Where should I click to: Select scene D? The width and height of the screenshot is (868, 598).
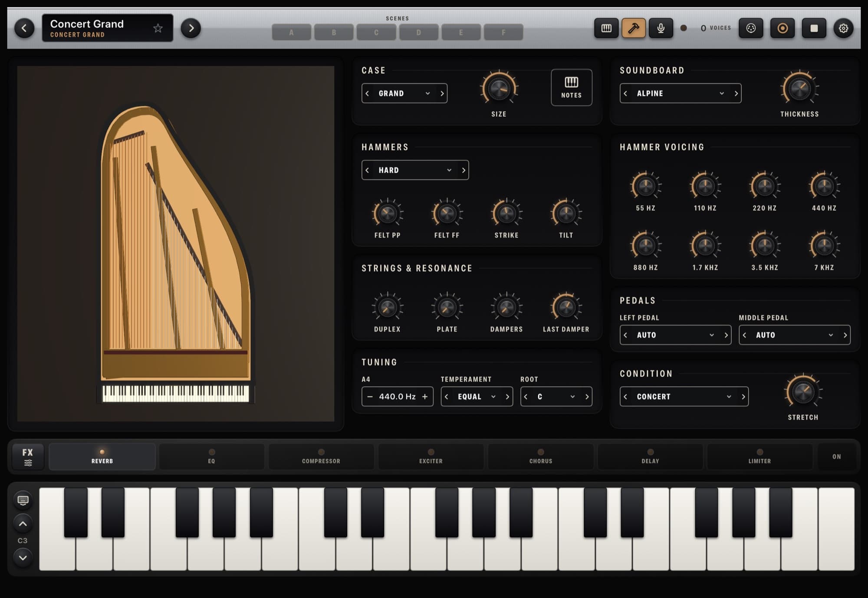pos(419,33)
